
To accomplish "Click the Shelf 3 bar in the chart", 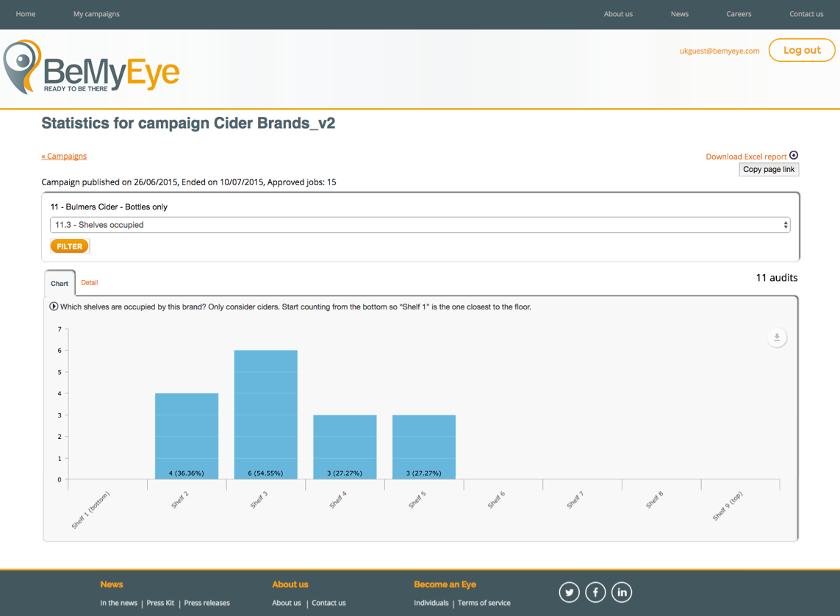I will coord(265,412).
